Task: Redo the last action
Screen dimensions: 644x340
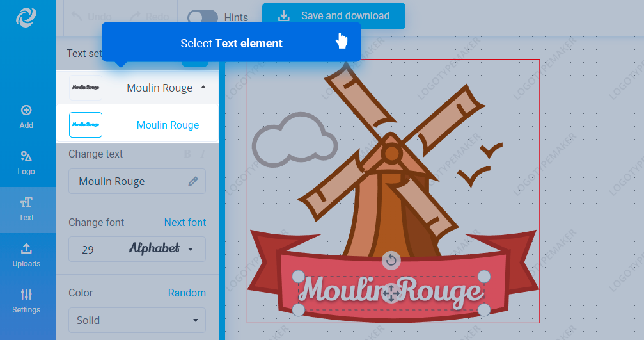Action: 149,17
